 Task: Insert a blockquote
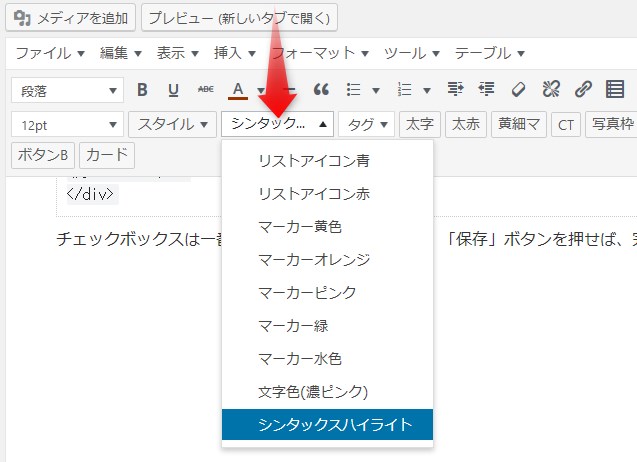(321, 90)
